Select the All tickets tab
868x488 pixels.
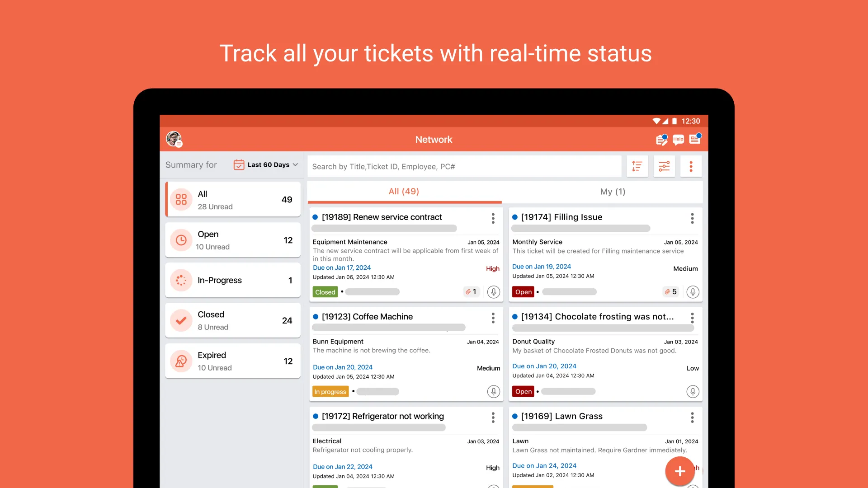point(404,191)
